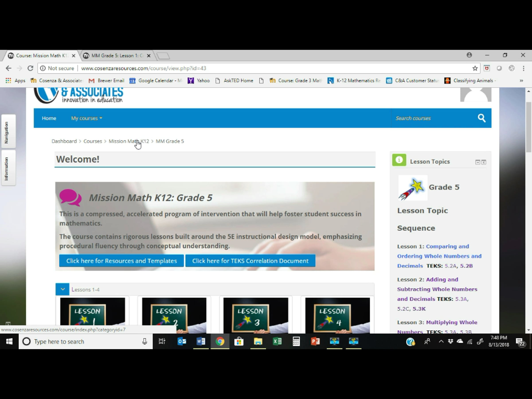The image size is (532, 399).
Task: Click here for Resources and Templates
Action: [x=121, y=261]
